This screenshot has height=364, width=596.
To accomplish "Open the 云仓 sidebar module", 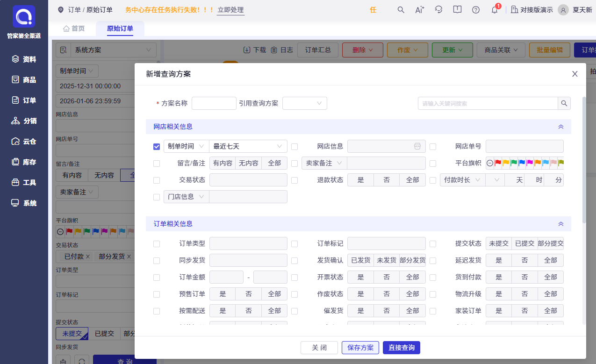I will [x=24, y=142].
